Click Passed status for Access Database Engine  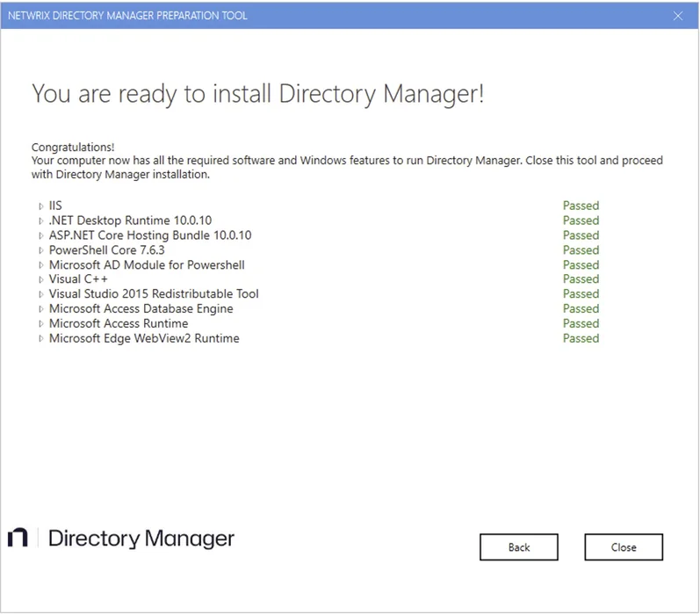pos(581,308)
